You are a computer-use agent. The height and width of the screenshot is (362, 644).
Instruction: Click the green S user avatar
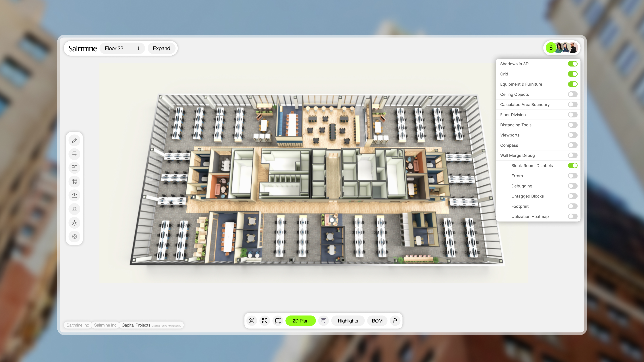click(x=551, y=48)
